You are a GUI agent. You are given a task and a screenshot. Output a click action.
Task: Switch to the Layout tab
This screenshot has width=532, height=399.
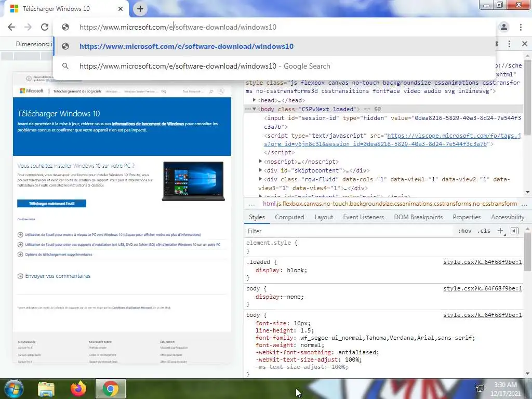click(x=324, y=217)
